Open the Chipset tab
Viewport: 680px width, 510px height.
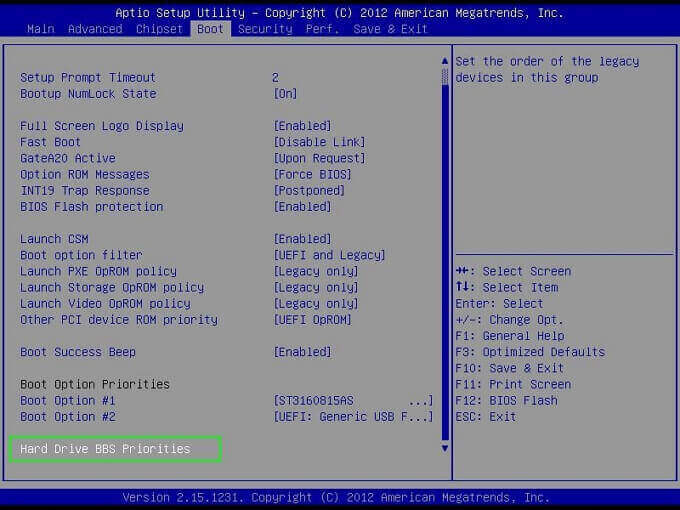pyautogui.click(x=159, y=29)
